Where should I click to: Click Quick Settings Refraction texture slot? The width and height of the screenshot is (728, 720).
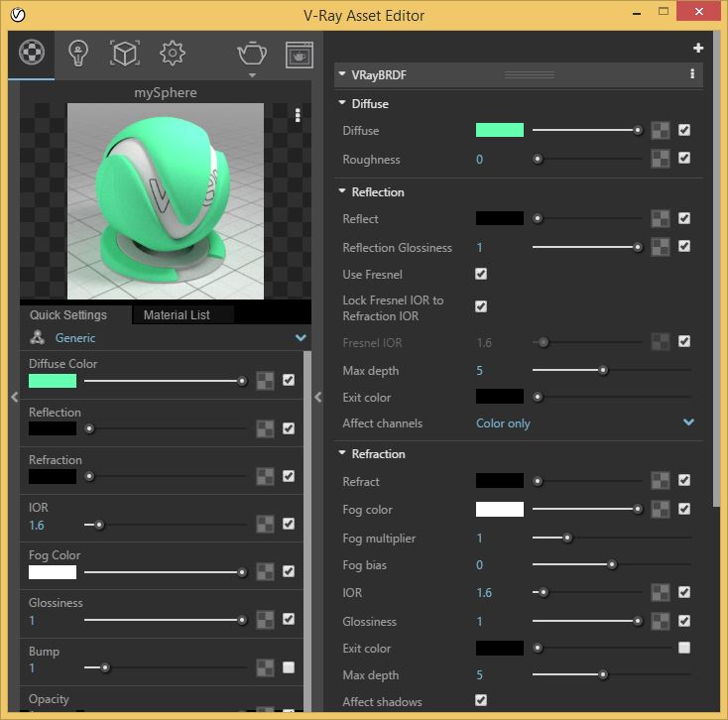coord(265,476)
